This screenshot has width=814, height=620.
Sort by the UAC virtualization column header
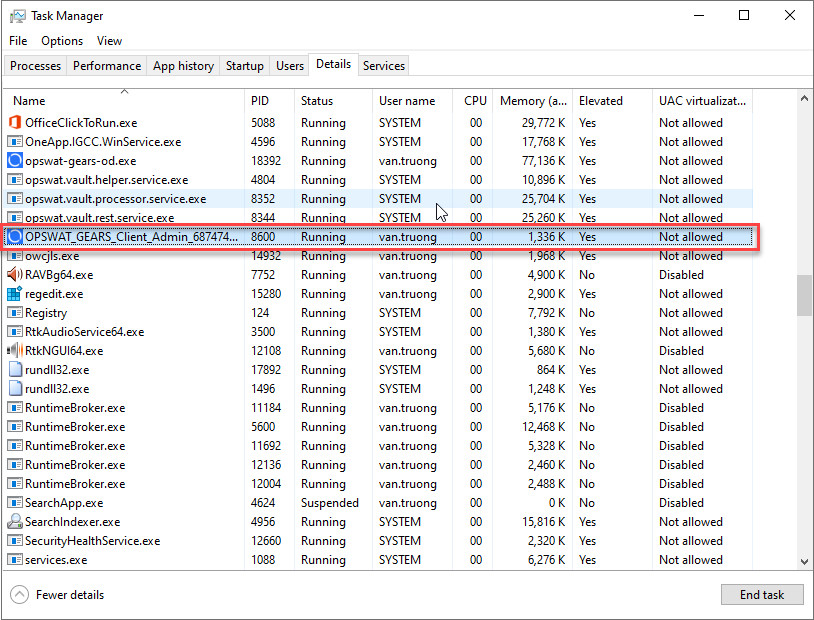(x=702, y=101)
